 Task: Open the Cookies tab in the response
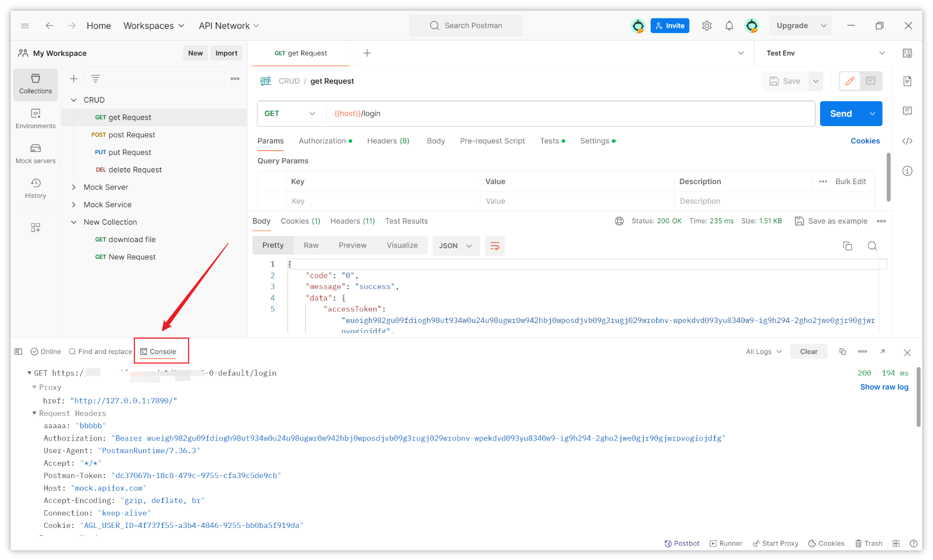(300, 221)
